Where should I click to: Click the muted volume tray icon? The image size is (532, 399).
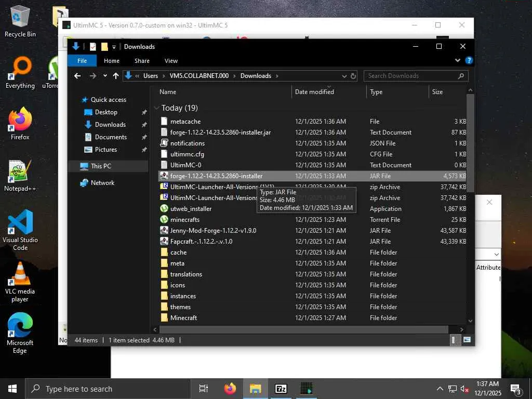(x=464, y=389)
